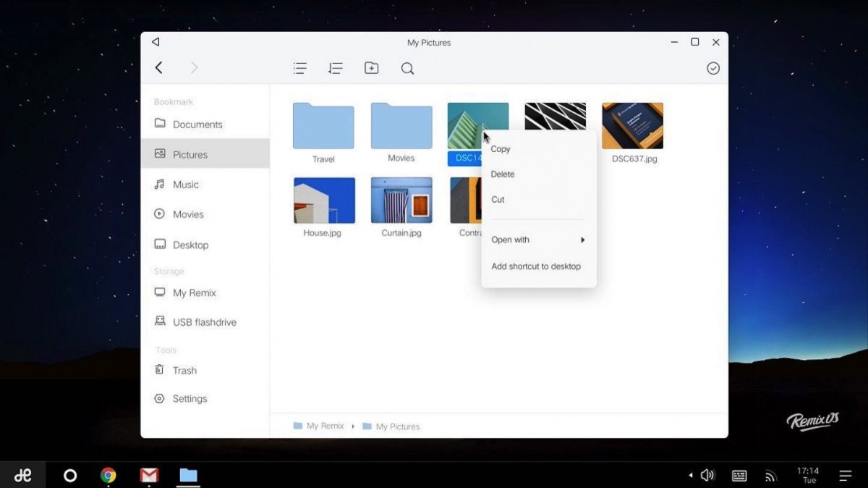Image resolution: width=868 pixels, height=488 pixels.
Task: Click the Remix OS start menu icon
Action: coord(23,476)
